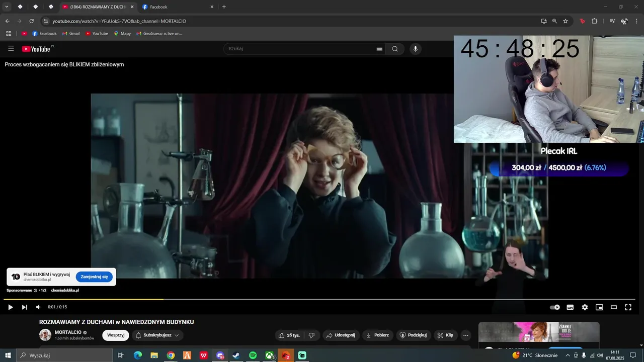Open the weather widget 21°C Słonecznie
The height and width of the screenshot is (362, 644).
tap(535, 355)
